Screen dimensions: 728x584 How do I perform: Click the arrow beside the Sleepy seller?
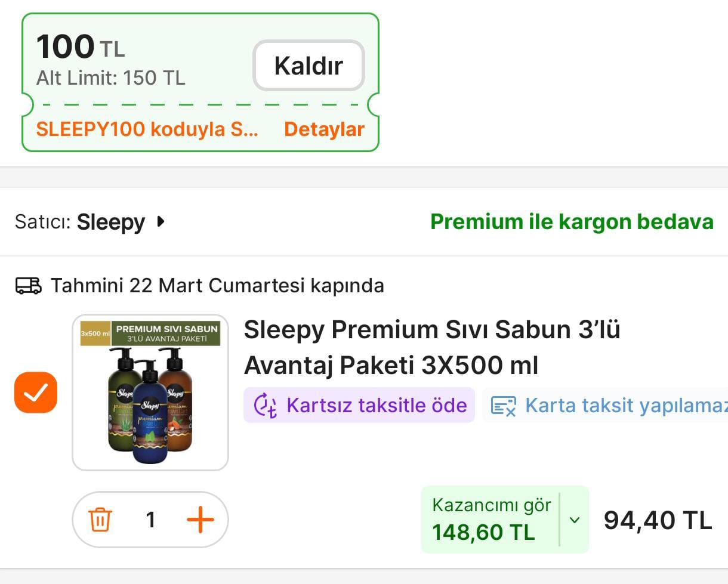[160, 222]
